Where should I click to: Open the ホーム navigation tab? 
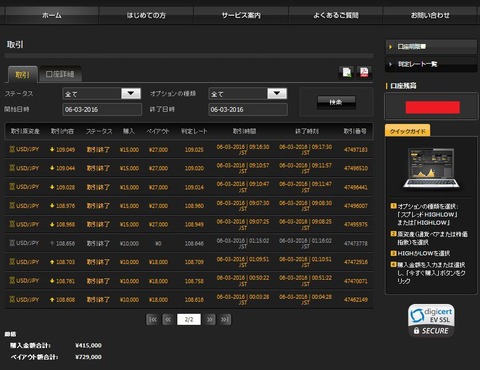coord(52,15)
